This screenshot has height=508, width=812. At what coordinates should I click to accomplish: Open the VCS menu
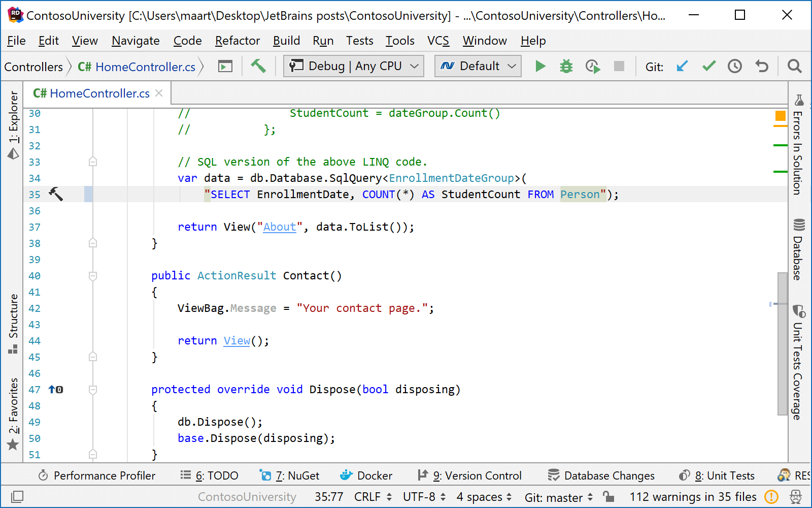tap(438, 41)
